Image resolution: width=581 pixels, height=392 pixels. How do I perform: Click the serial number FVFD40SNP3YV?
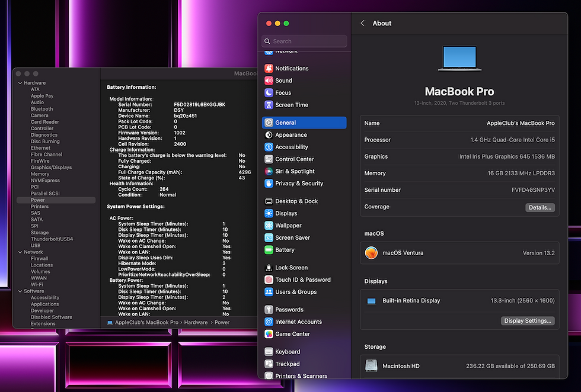click(x=533, y=190)
